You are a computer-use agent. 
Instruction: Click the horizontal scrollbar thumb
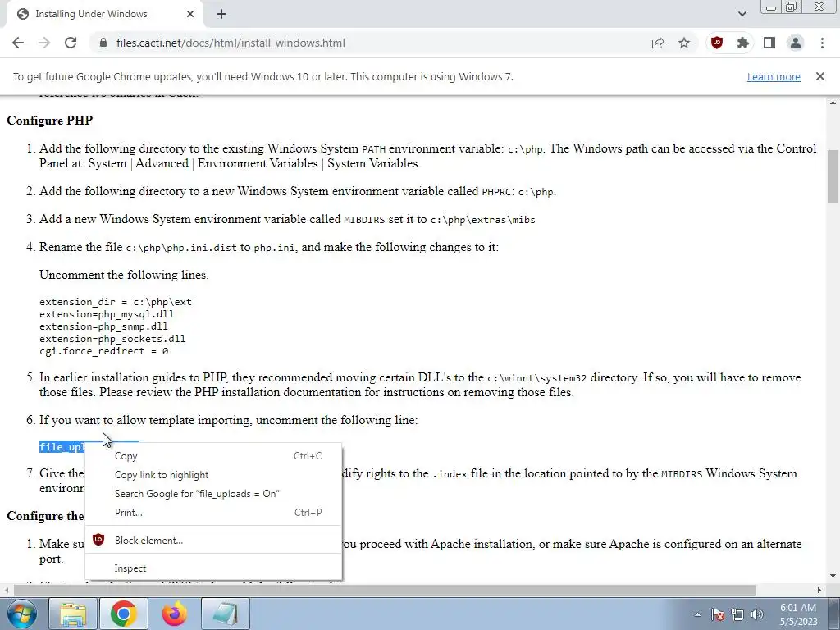coord(384,590)
